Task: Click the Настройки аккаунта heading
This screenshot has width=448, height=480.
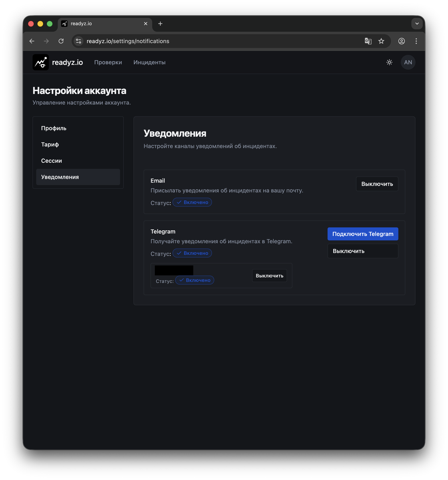Action: (x=80, y=91)
